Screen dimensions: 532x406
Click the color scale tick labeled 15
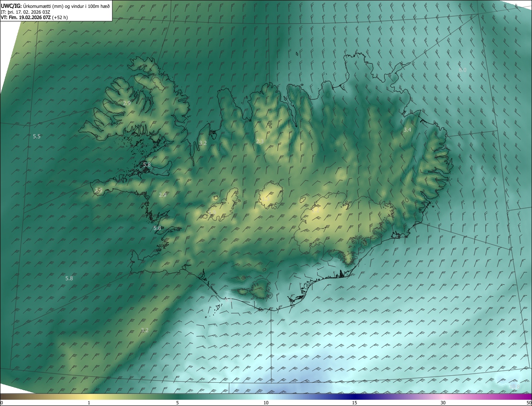pos(355,403)
